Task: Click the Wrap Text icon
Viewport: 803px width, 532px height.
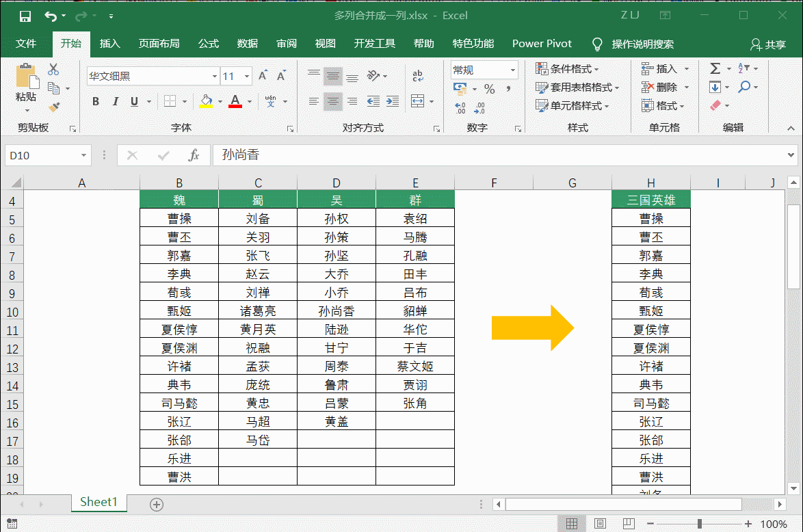Action: pos(418,76)
